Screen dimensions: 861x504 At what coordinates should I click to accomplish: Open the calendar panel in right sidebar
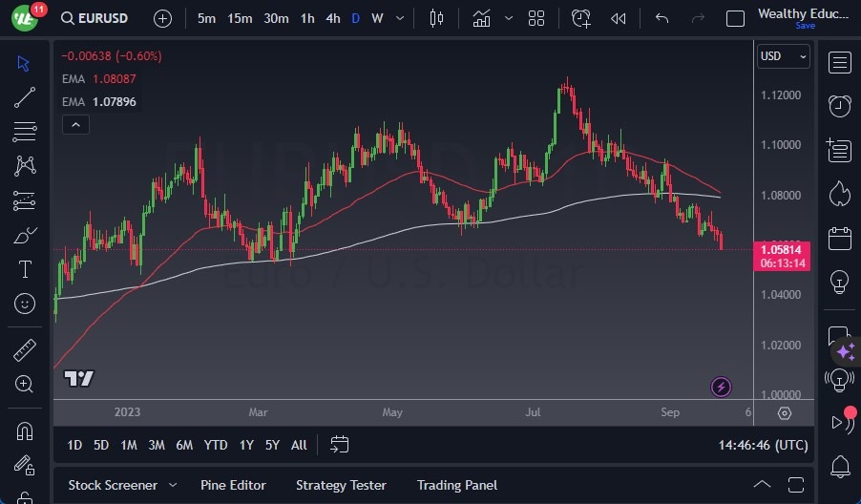[x=840, y=238]
